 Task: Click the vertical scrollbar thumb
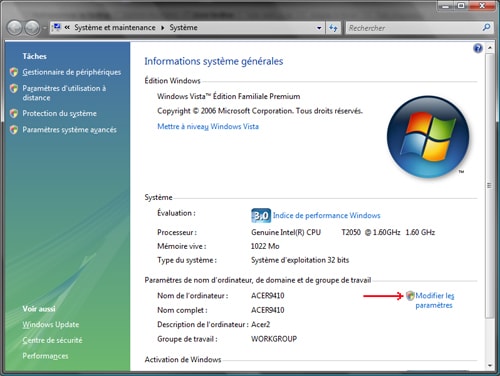point(489,185)
